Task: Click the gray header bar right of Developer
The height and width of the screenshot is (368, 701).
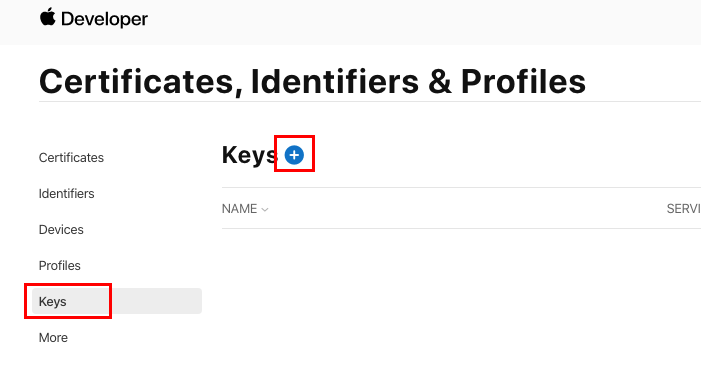Action: (425, 21)
